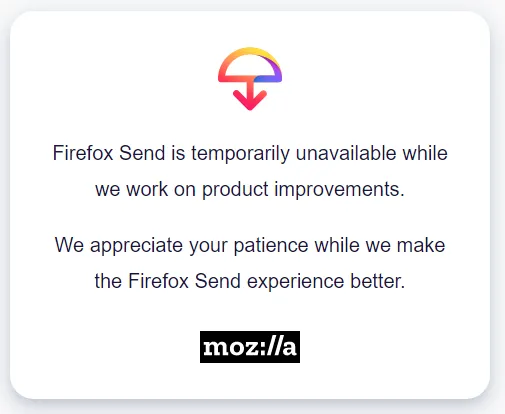Click the line "we work on product improvements."
This screenshot has height=414, width=505.
(250, 190)
